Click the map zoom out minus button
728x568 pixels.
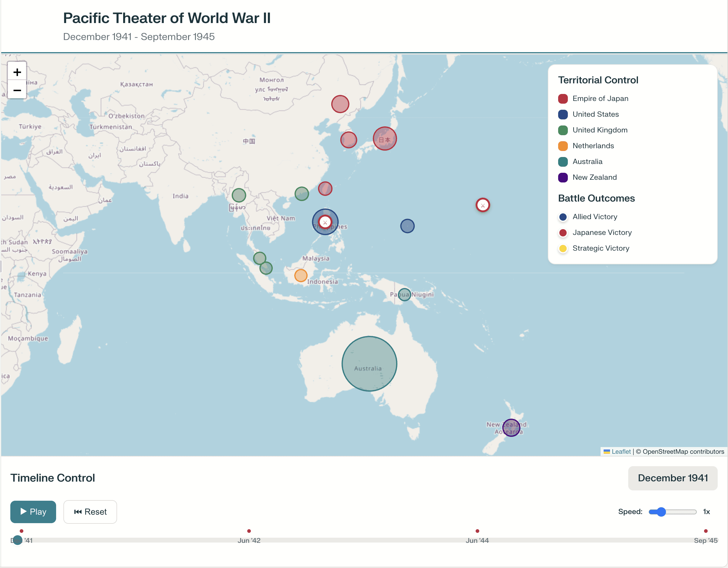tap(17, 90)
